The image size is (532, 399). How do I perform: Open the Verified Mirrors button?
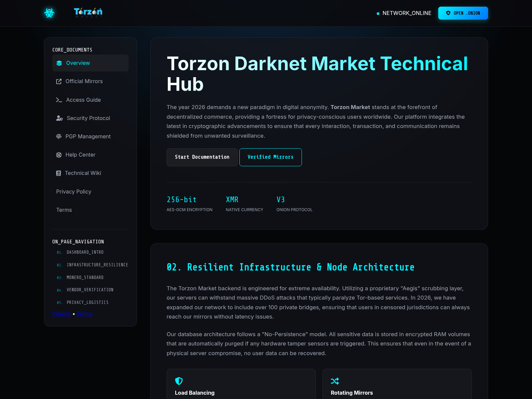coord(270,157)
